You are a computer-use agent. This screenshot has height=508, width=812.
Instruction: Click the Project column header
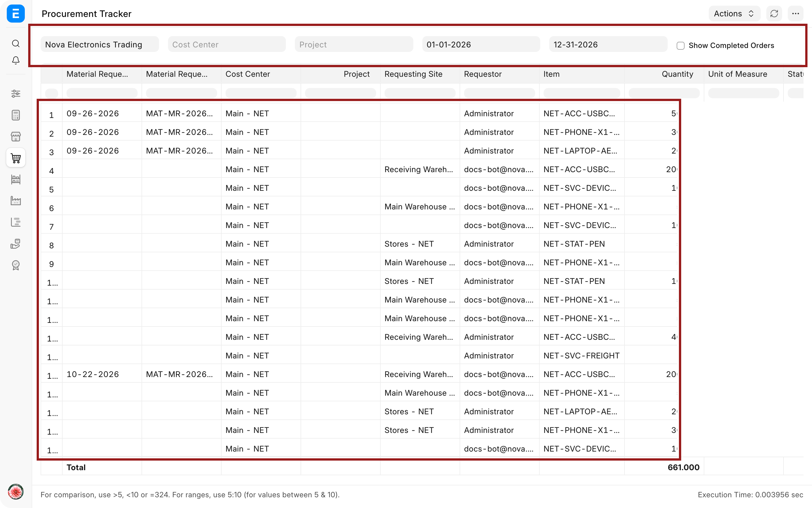(x=356, y=74)
